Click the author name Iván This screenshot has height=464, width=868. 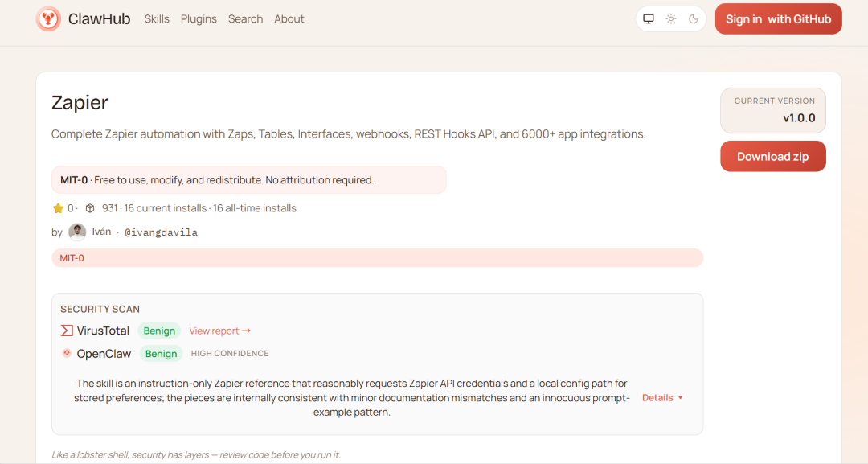point(101,232)
